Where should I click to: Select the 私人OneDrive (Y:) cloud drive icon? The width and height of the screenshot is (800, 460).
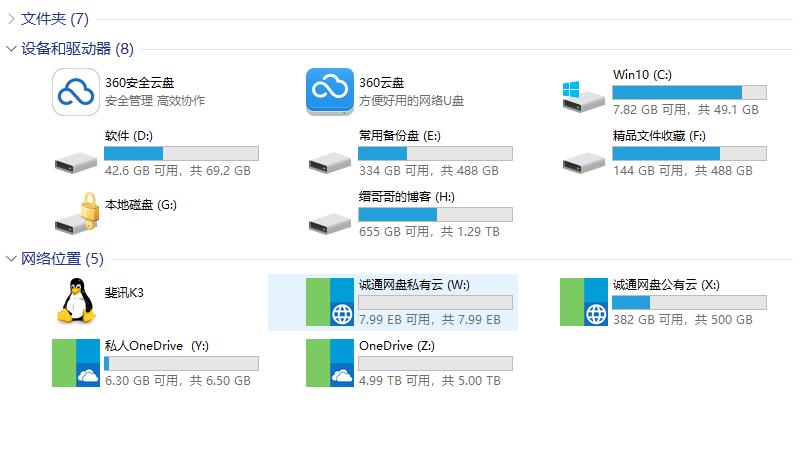click(76, 363)
